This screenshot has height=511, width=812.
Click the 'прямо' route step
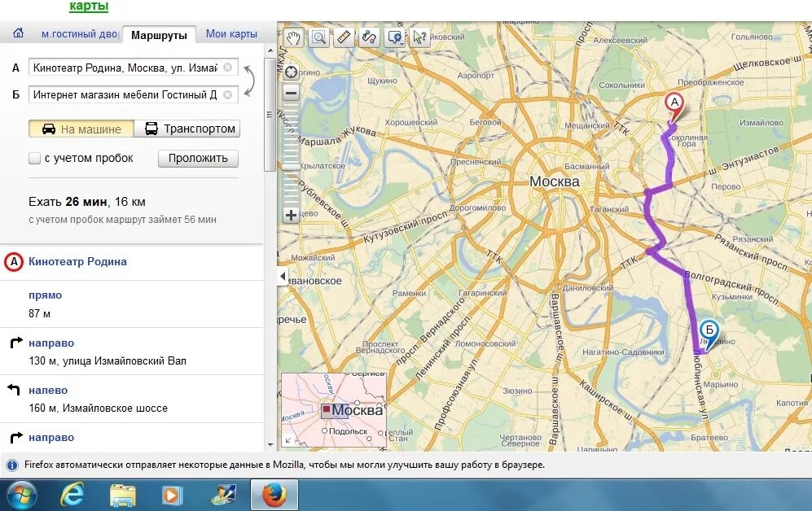pyautogui.click(x=45, y=295)
